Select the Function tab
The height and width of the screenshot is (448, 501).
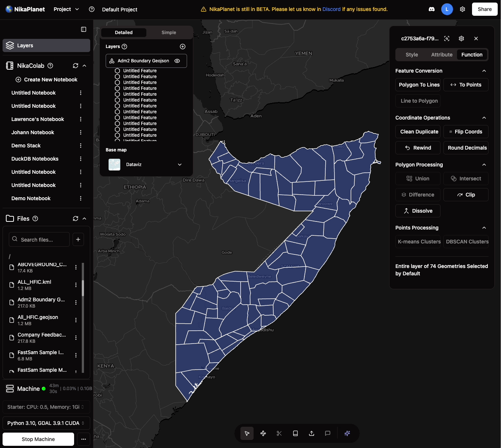click(x=472, y=55)
